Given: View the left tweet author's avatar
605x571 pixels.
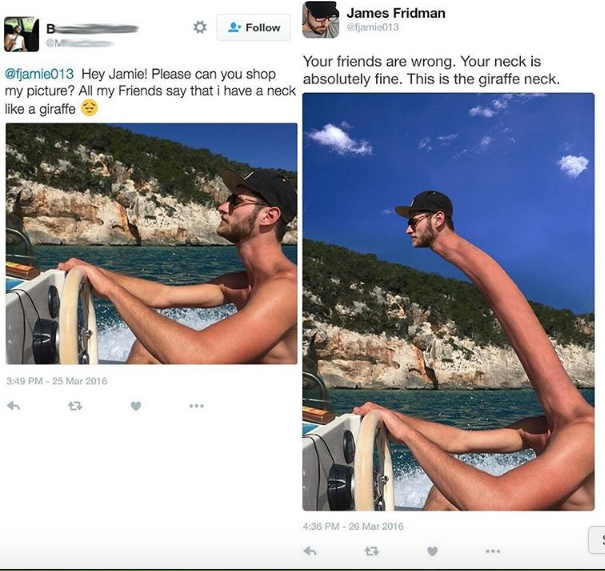Looking at the screenshot, I should click(x=21, y=34).
